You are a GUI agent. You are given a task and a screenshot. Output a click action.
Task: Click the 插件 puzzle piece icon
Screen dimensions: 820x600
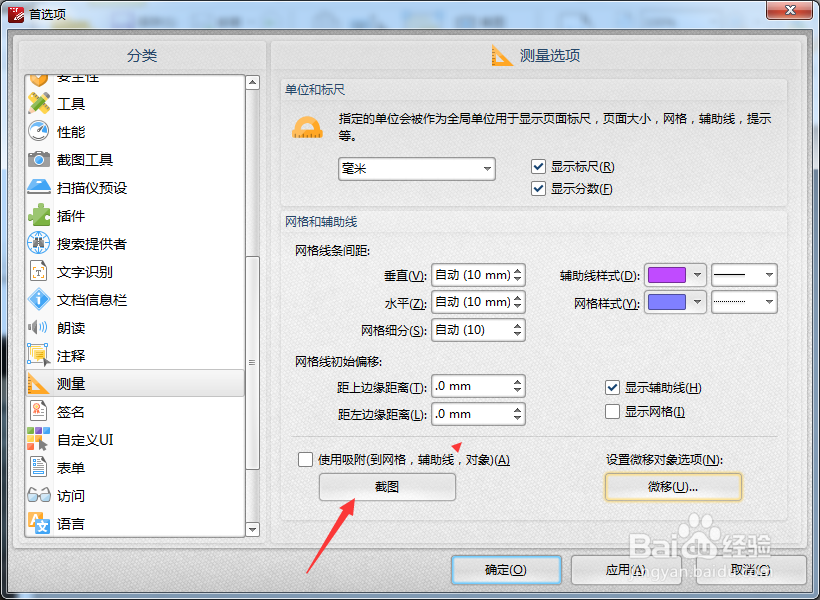pos(39,216)
